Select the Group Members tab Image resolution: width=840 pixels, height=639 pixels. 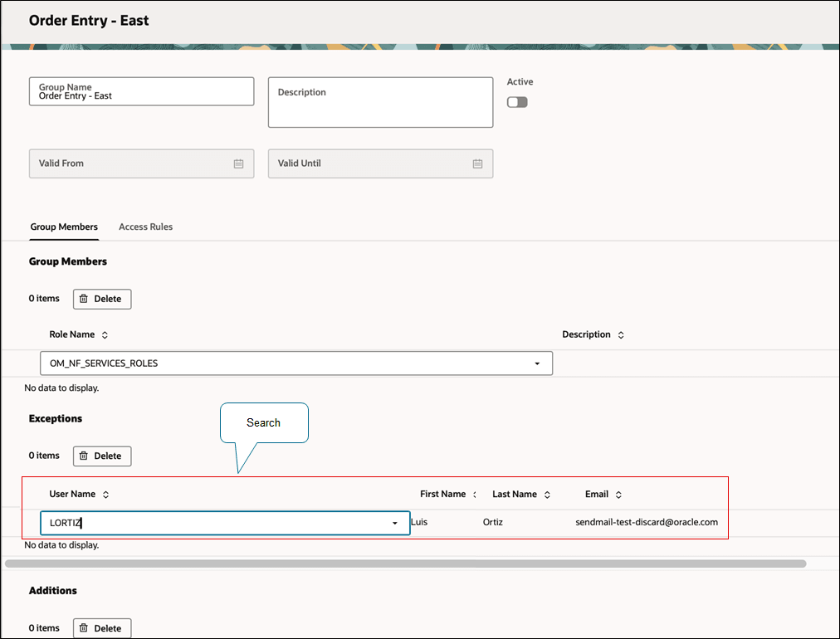pyautogui.click(x=64, y=227)
